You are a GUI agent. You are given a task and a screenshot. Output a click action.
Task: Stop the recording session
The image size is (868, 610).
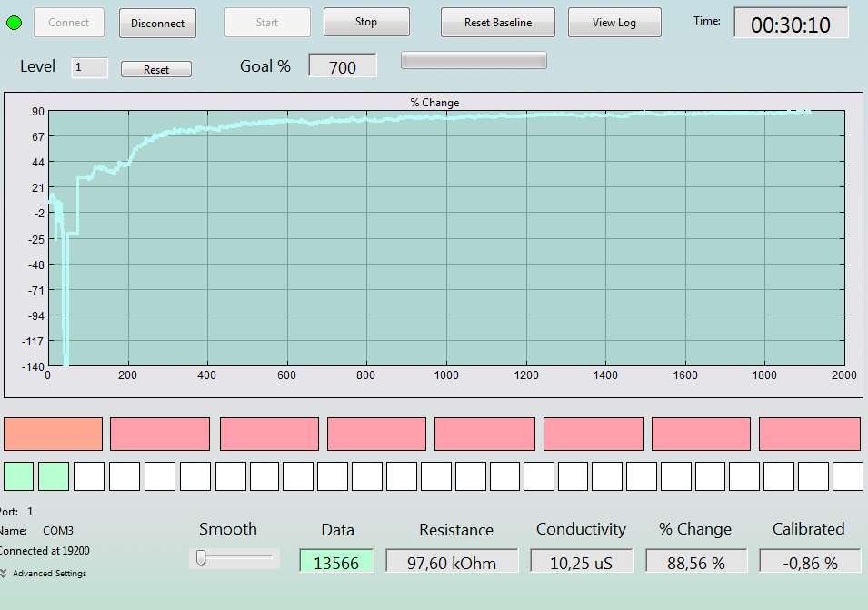click(x=366, y=22)
